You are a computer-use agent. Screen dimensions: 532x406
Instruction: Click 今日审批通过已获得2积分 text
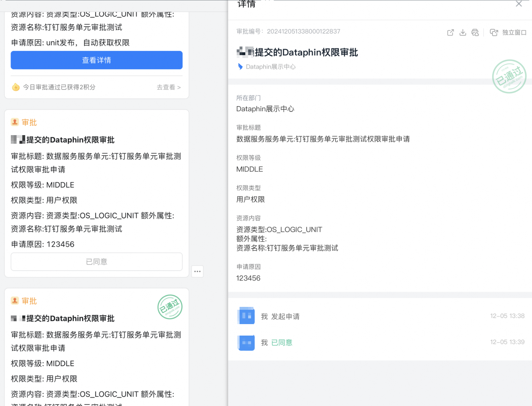tap(59, 87)
